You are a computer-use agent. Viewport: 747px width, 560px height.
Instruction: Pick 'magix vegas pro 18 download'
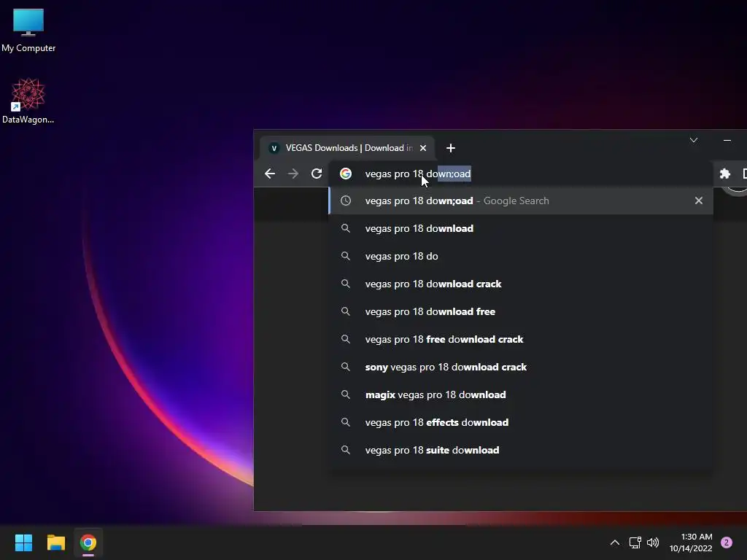[521, 394]
